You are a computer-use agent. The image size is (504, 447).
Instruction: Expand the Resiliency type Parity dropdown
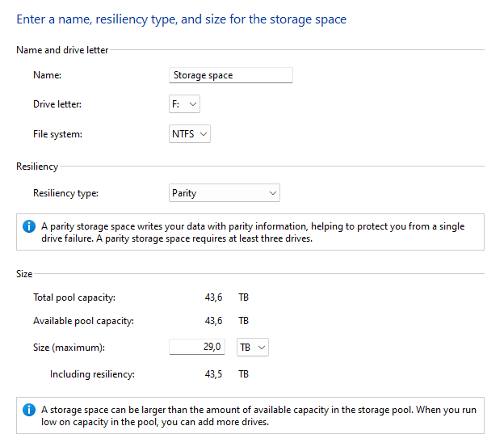(x=225, y=193)
